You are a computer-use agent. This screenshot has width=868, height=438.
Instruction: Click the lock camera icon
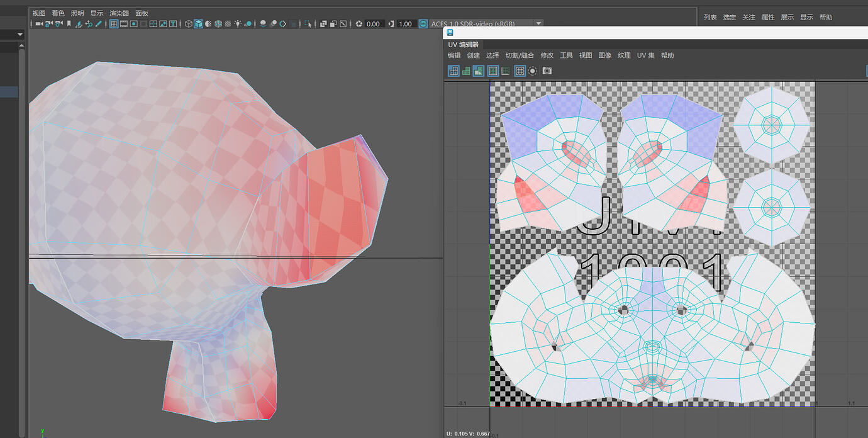[x=49, y=24]
